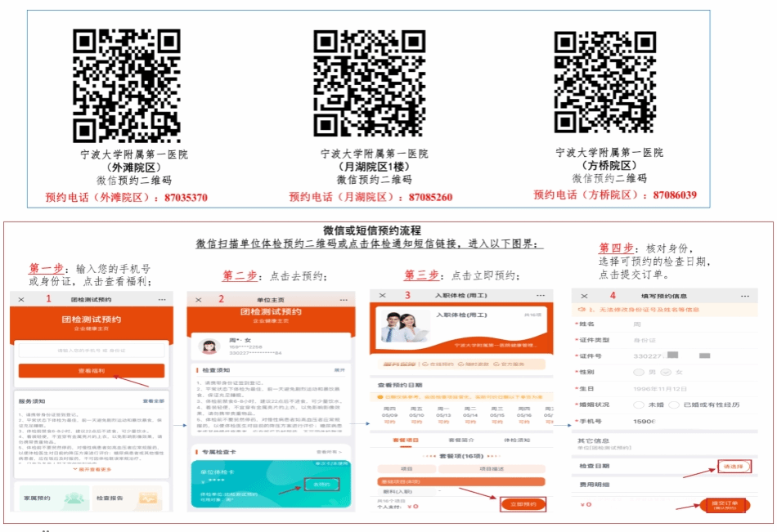Click the phone or ID number input field

pyautogui.click(x=92, y=351)
